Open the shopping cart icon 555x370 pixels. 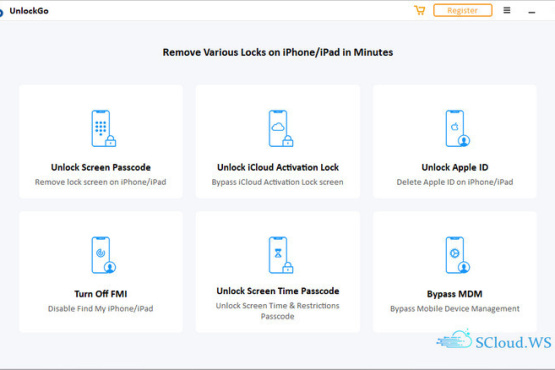tap(420, 10)
